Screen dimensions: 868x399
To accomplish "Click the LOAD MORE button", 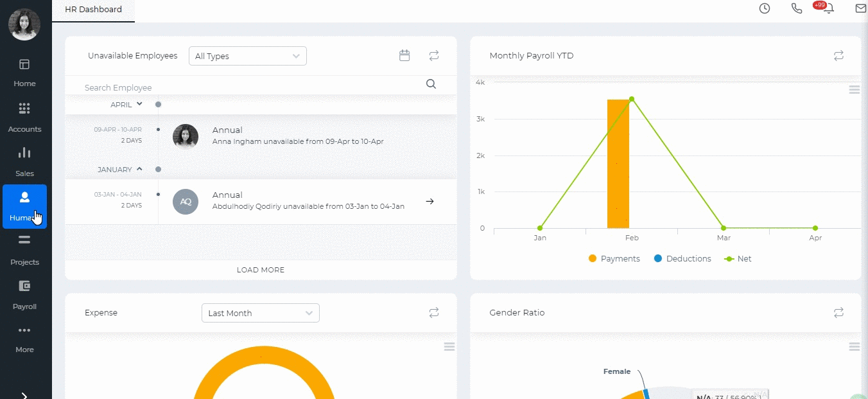I will point(261,270).
